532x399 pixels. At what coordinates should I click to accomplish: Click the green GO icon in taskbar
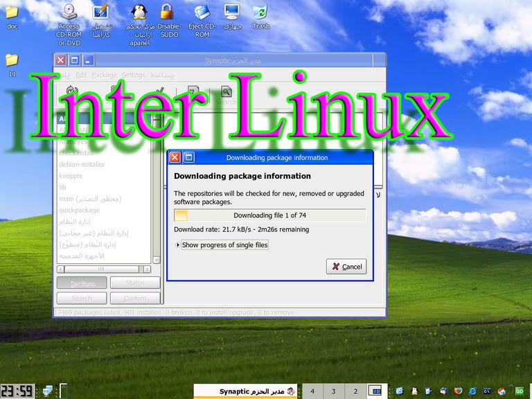519,391
